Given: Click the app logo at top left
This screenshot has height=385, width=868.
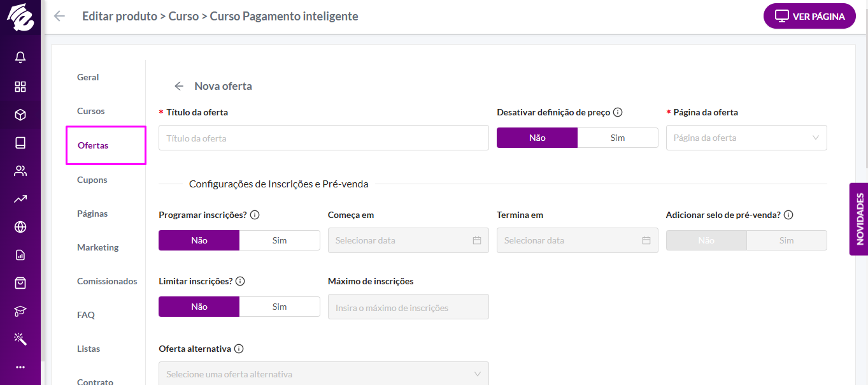Looking at the screenshot, I should (x=20, y=17).
